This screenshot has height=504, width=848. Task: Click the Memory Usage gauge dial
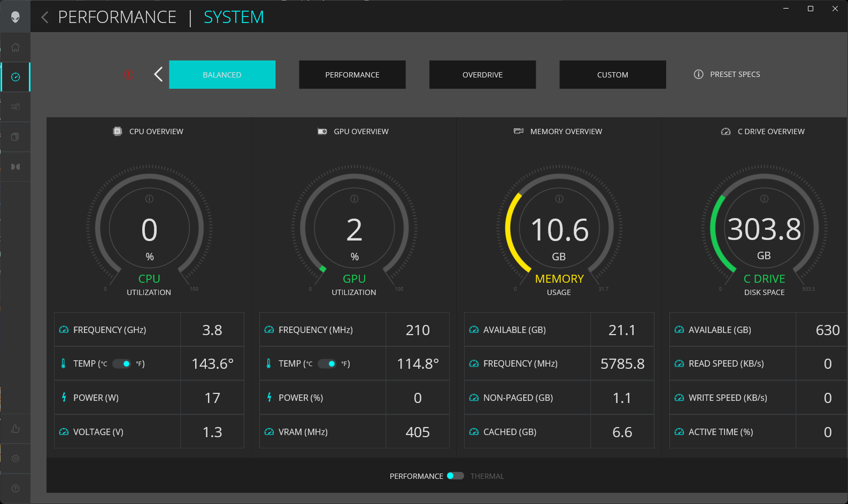[559, 230]
